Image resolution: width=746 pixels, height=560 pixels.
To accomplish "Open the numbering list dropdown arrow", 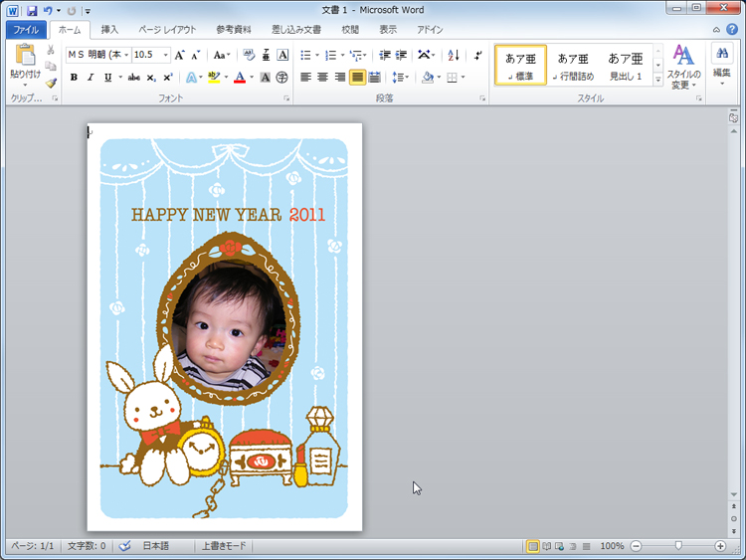I will pos(342,55).
